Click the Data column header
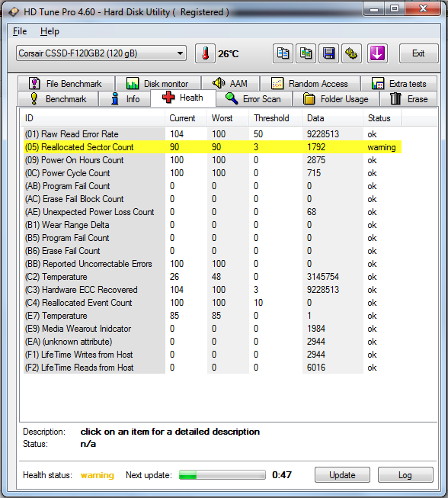Image resolution: width=448 pixels, height=498 pixels. (x=332, y=118)
